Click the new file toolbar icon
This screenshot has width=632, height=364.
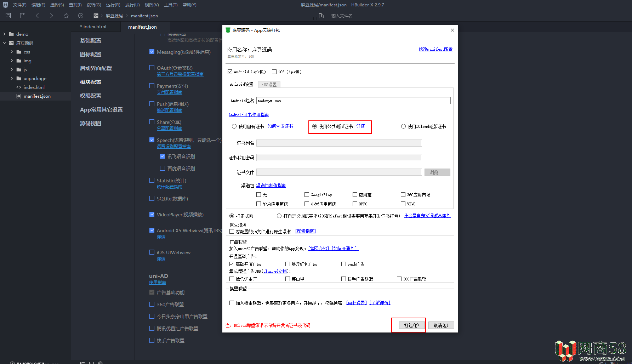point(8,16)
